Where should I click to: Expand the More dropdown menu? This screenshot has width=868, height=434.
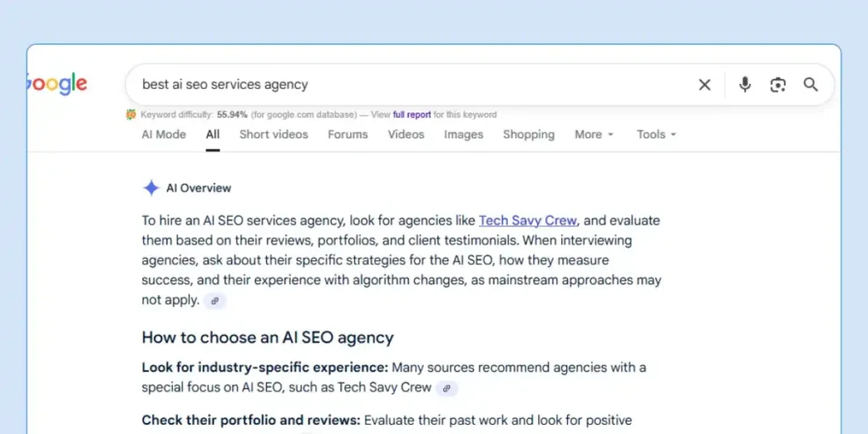coord(593,134)
